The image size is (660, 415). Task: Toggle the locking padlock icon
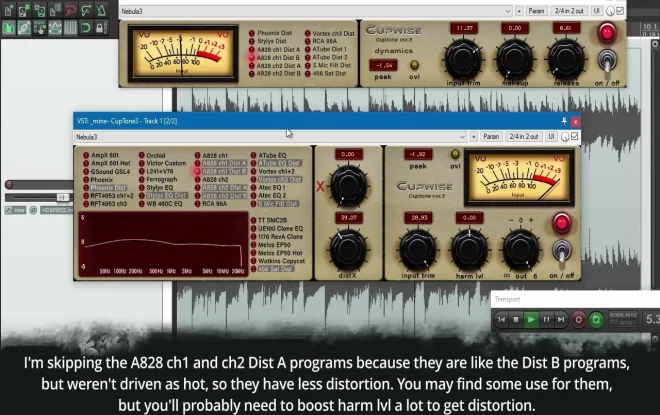100,28
